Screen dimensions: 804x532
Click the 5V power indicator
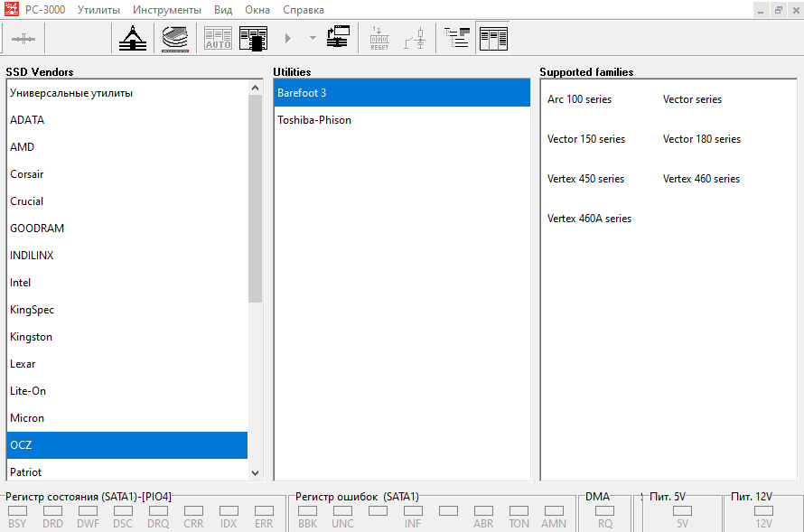[682, 511]
